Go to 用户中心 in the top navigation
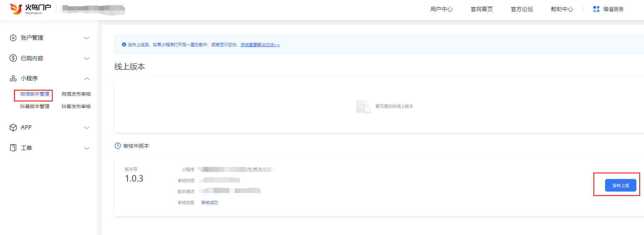 (x=441, y=9)
